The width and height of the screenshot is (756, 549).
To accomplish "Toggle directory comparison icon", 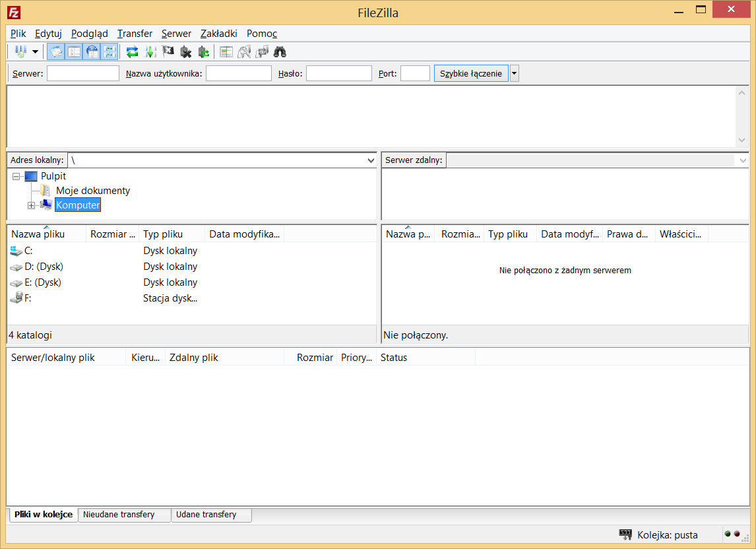I will coord(244,51).
